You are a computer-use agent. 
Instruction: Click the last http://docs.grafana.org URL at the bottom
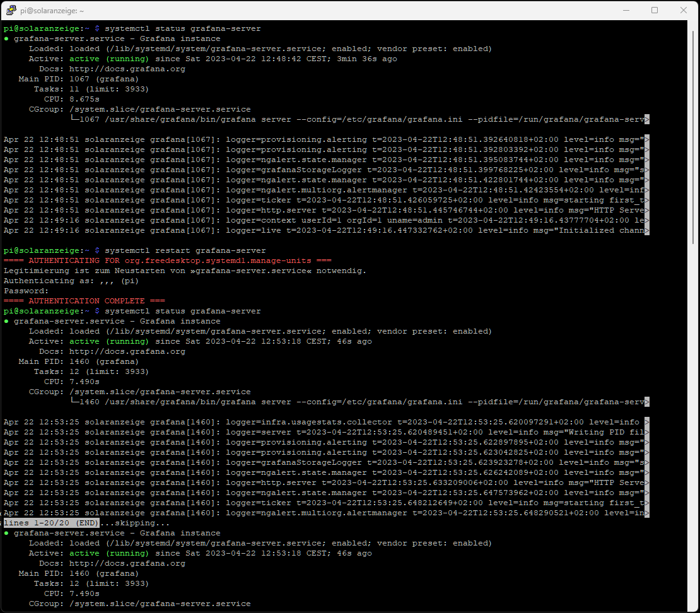pos(127,563)
